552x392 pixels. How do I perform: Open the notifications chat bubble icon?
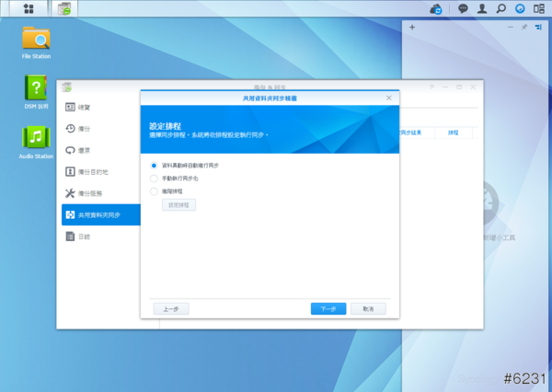pyautogui.click(x=463, y=8)
